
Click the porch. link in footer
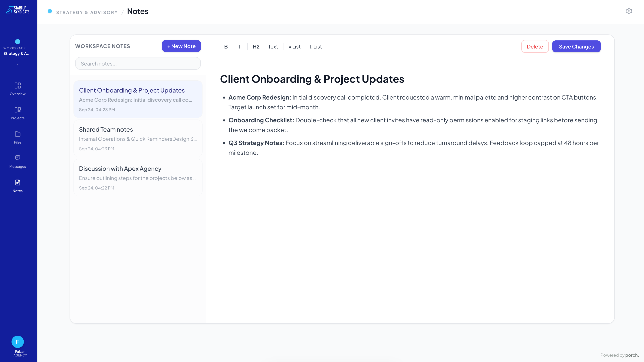tap(632, 355)
